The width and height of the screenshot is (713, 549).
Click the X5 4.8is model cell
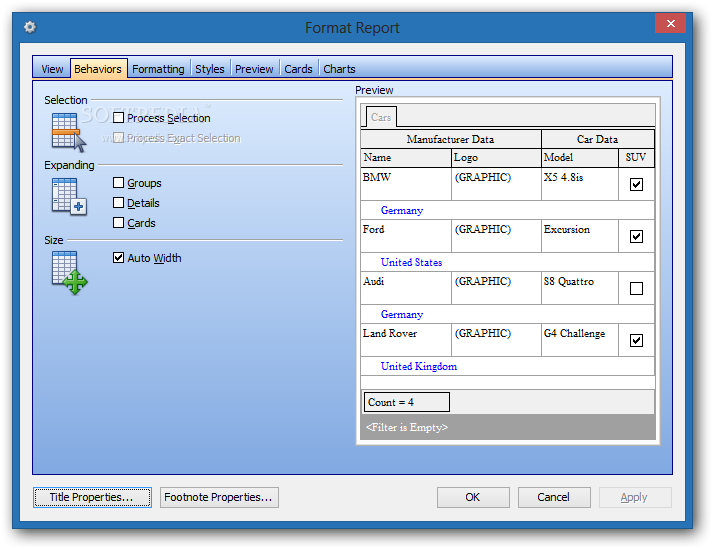pos(580,184)
